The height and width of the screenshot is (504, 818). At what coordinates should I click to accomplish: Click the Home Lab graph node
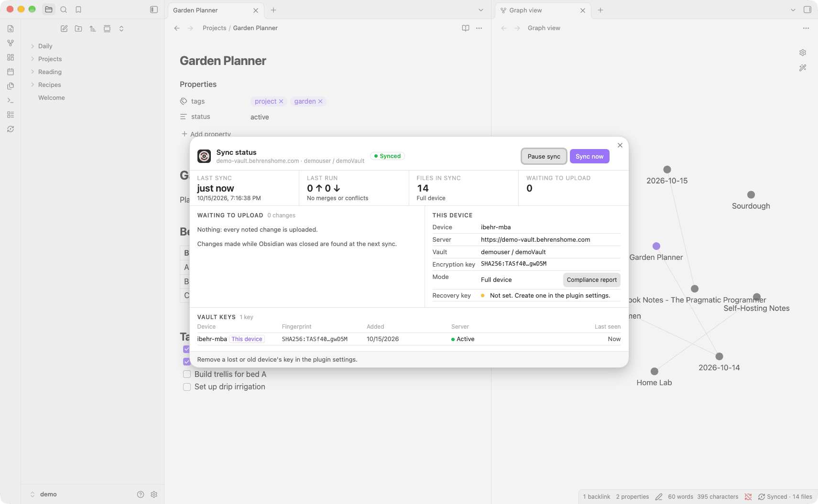(x=654, y=371)
